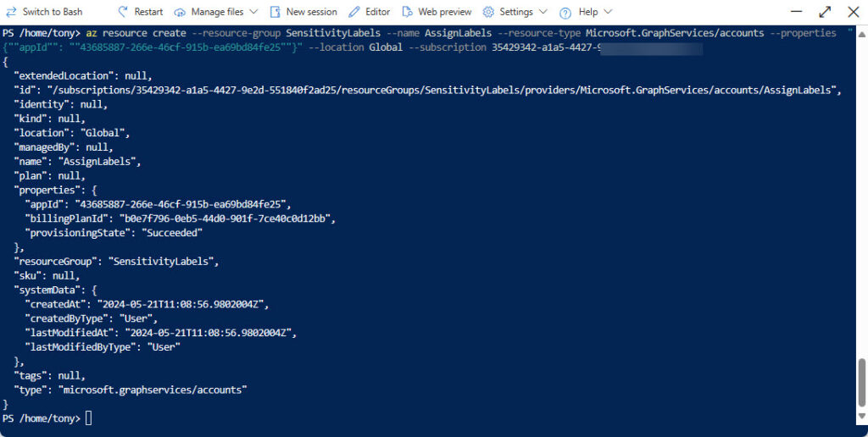Open the Settings menu

point(515,12)
